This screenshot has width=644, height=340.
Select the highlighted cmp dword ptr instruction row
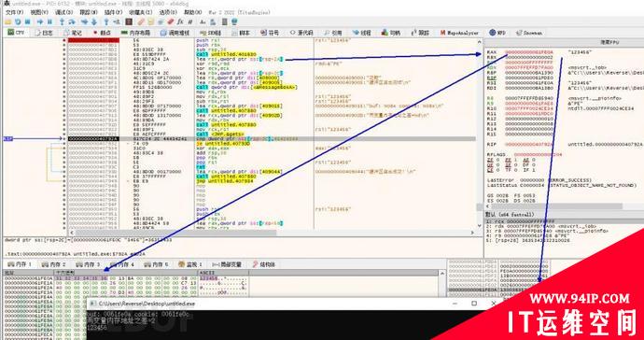[x=271, y=139]
